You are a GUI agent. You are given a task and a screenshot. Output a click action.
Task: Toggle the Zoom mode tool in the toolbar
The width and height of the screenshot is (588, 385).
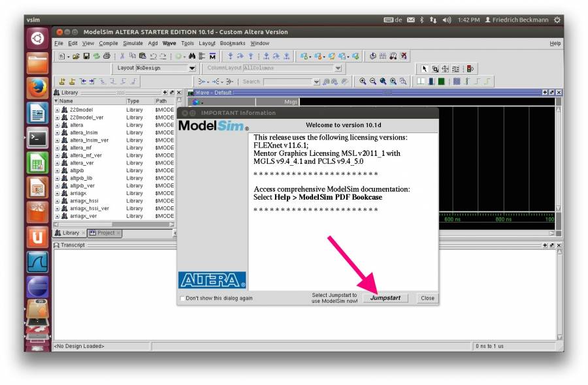434,67
